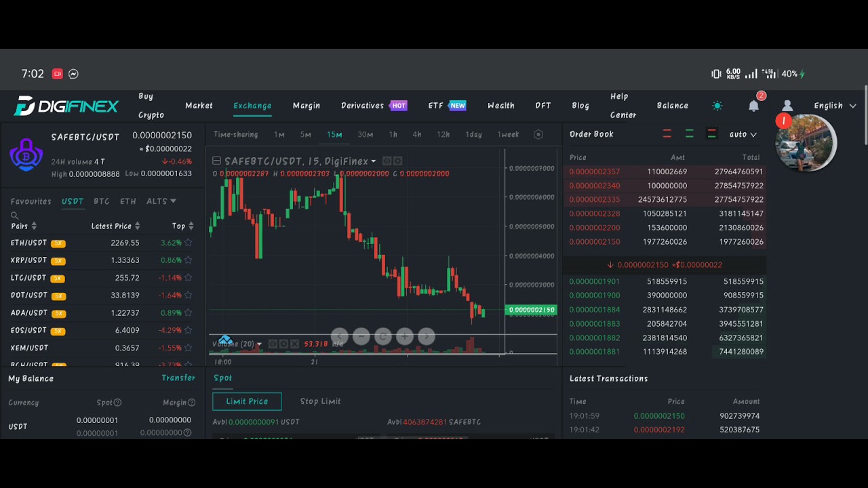Sort pairs by Top change
The width and height of the screenshot is (868, 488).
click(182, 226)
